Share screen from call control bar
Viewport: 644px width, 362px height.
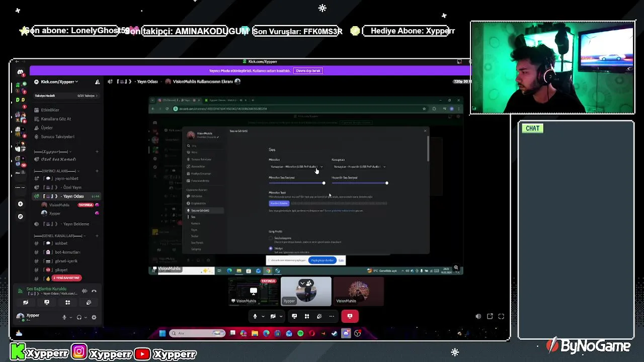(294, 316)
